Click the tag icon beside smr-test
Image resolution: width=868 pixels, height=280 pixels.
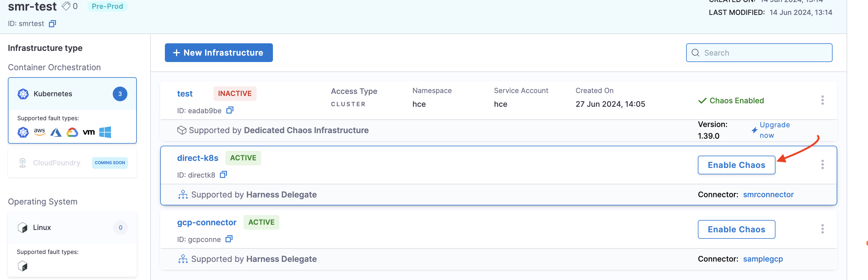tap(66, 6)
